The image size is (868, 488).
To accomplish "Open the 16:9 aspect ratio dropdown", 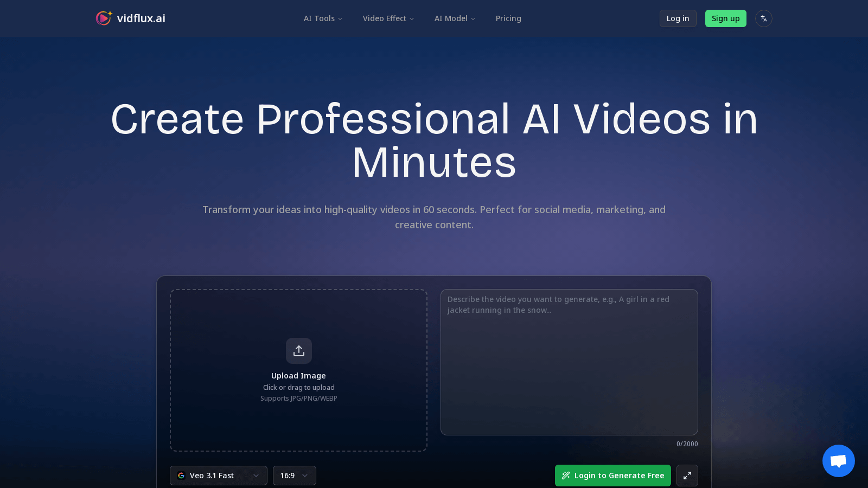I will 294,476.
